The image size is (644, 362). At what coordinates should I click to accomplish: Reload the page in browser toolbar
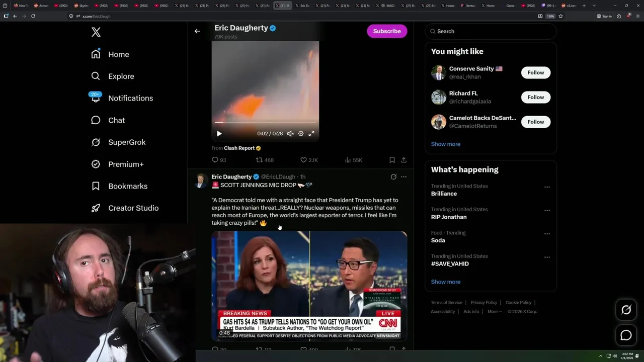pyautogui.click(x=33, y=16)
